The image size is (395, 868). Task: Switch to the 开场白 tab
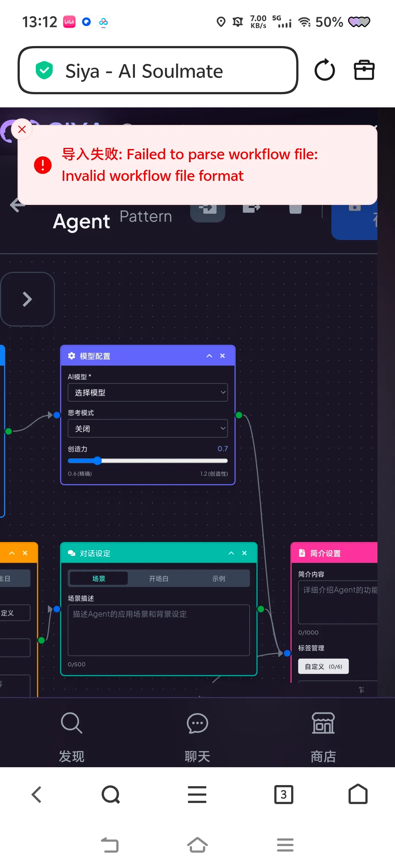pos(158,579)
